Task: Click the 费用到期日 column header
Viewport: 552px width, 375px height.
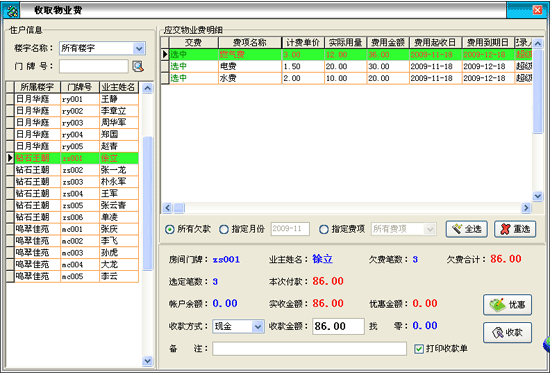Action: pyautogui.click(x=488, y=43)
